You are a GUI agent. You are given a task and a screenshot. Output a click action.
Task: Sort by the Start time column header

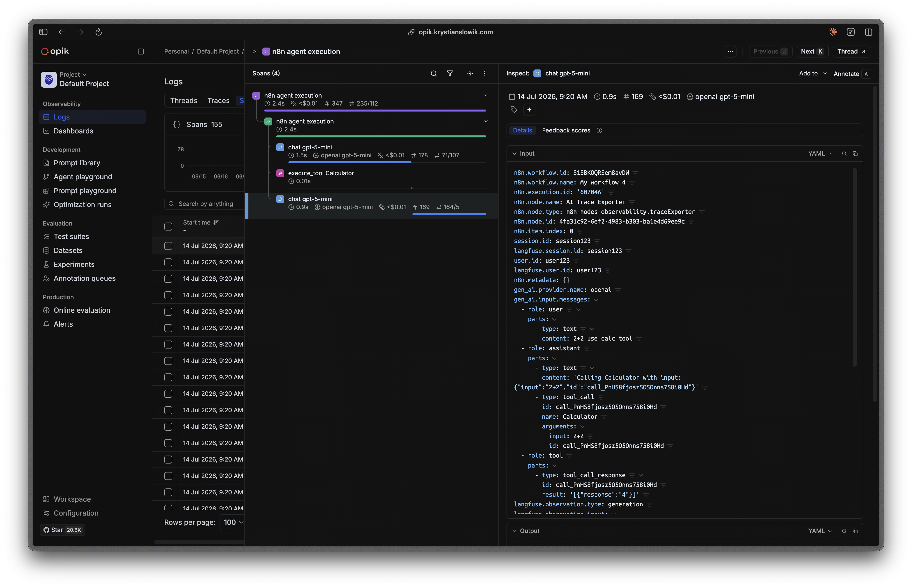[x=201, y=223]
